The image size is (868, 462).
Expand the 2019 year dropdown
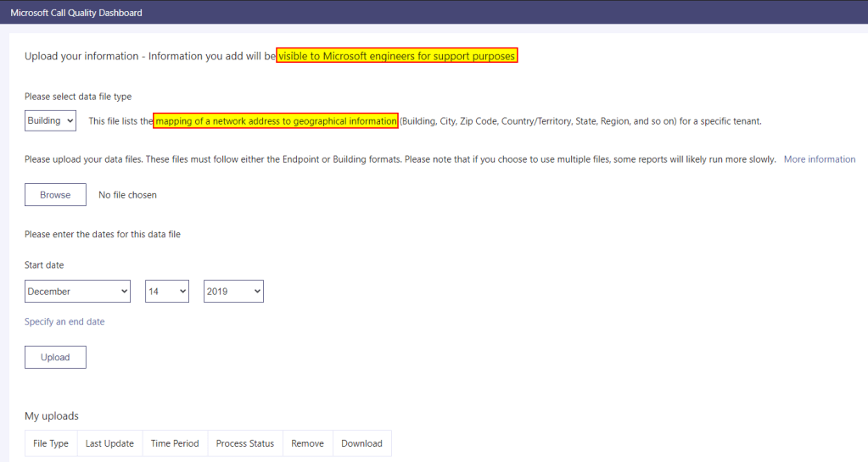233,292
